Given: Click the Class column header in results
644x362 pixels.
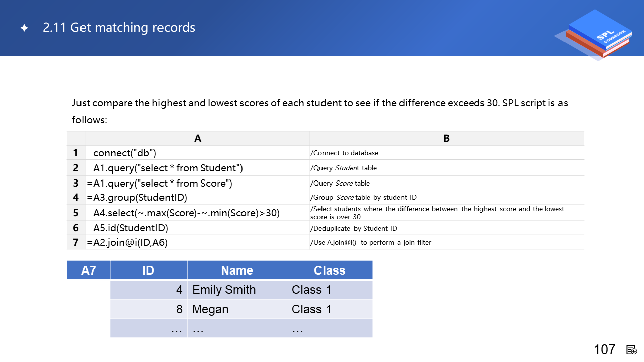Looking at the screenshot, I should coord(330,270).
